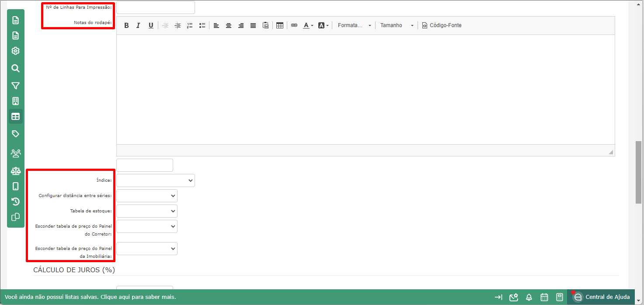Click the history clock icon in sidebar
The height and width of the screenshot is (305, 644).
[x=16, y=201]
